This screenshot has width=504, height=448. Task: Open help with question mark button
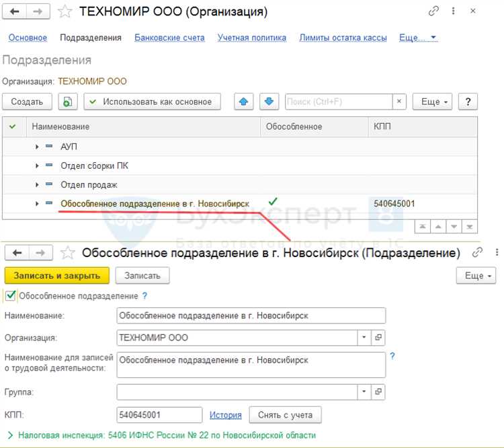point(468,102)
